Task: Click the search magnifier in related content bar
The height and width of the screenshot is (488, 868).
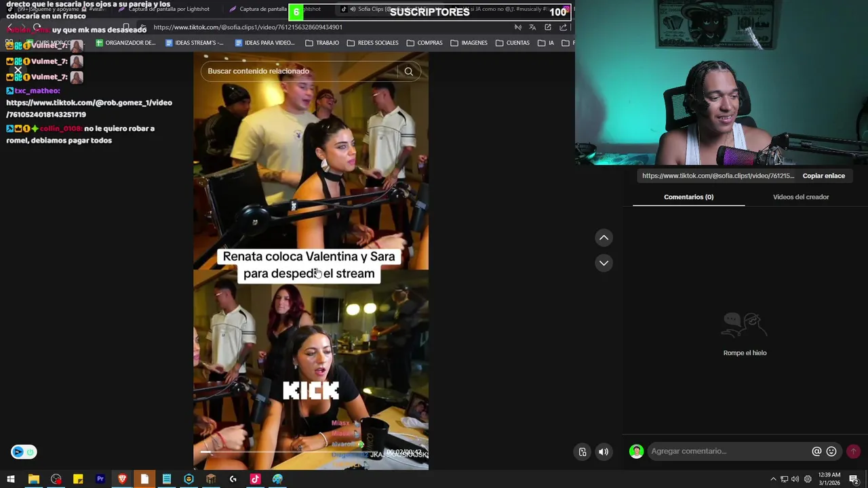Action: click(408, 71)
